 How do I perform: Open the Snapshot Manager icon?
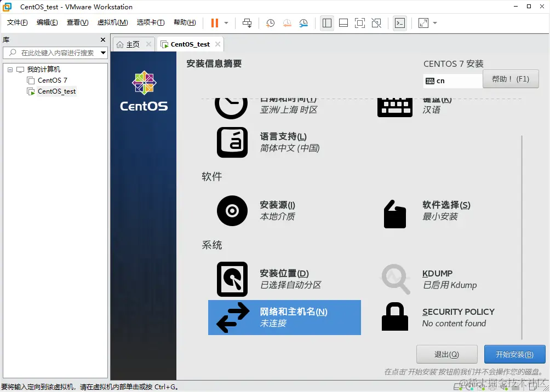coord(303,23)
